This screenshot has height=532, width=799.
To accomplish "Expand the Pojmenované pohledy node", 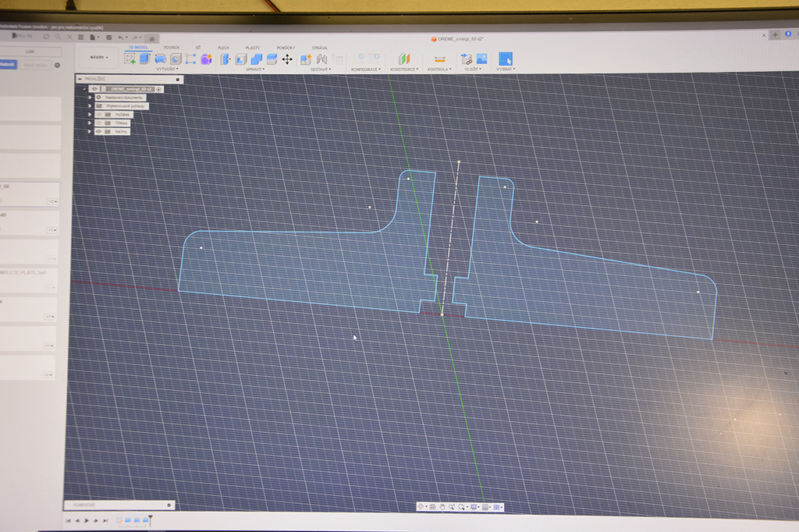I will tap(90, 106).
